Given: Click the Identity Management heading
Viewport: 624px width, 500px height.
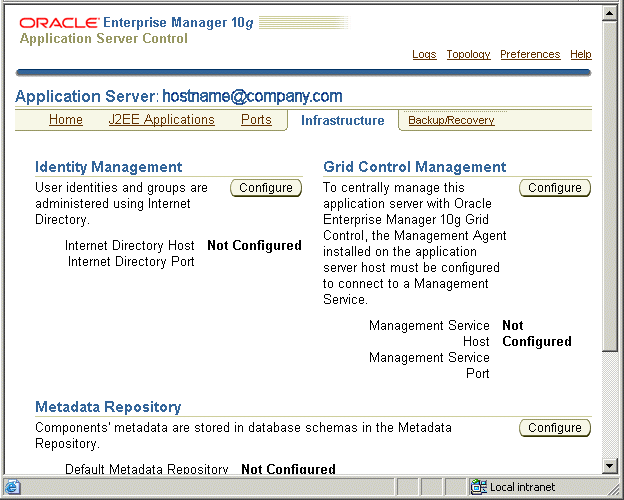Looking at the screenshot, I should click(x=109, y=167).
